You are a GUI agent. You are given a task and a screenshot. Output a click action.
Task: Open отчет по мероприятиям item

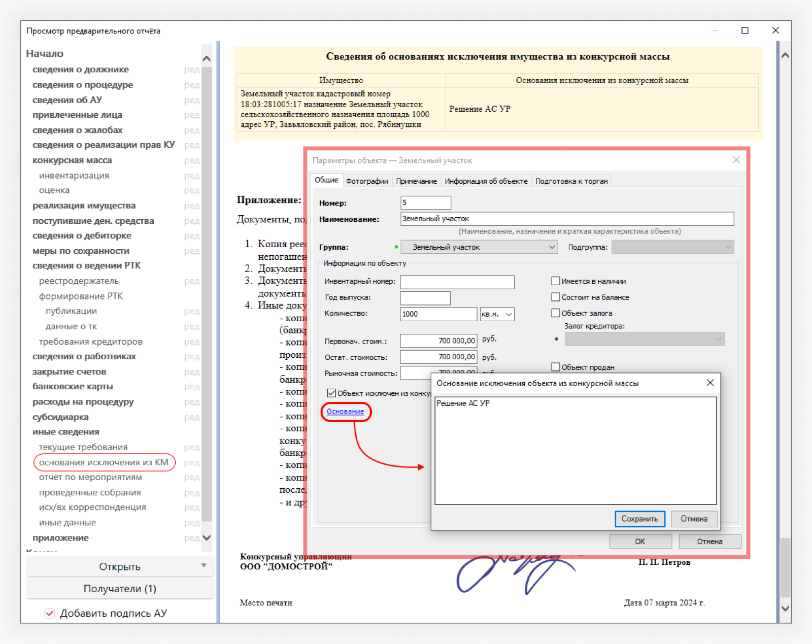(x=90, y=477)
